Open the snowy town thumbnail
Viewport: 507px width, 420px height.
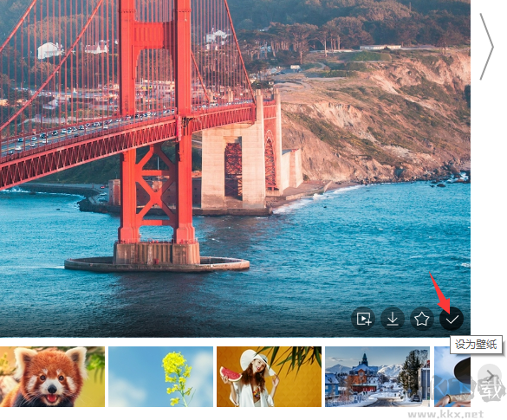click(377, 377)
